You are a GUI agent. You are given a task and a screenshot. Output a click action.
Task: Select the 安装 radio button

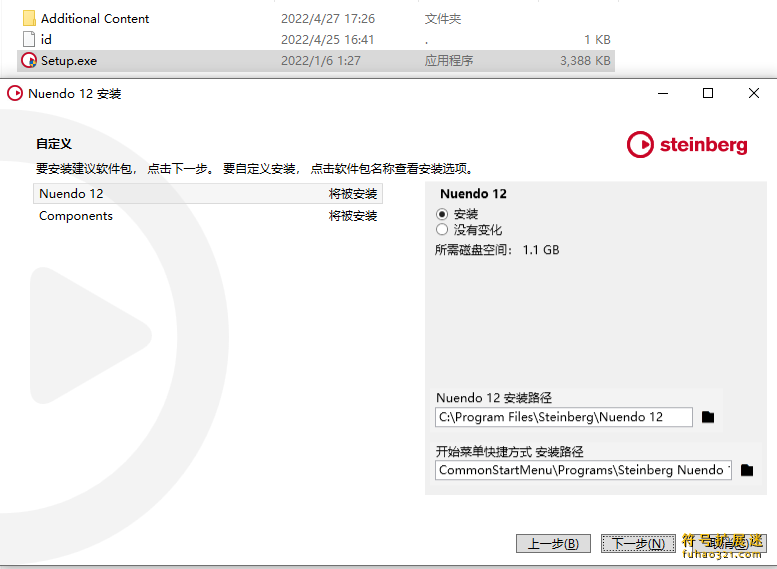pyautogui.click(x=442, y=214)
